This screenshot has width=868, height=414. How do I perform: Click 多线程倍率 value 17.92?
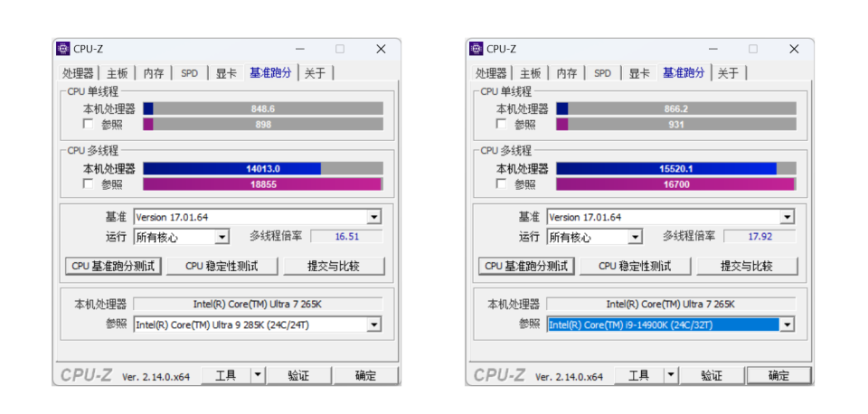click(x=759, y=237)
